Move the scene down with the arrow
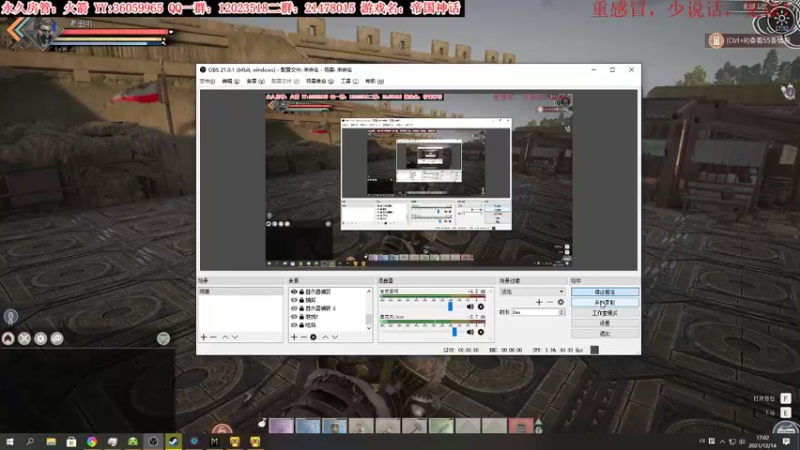 (235, 337)
